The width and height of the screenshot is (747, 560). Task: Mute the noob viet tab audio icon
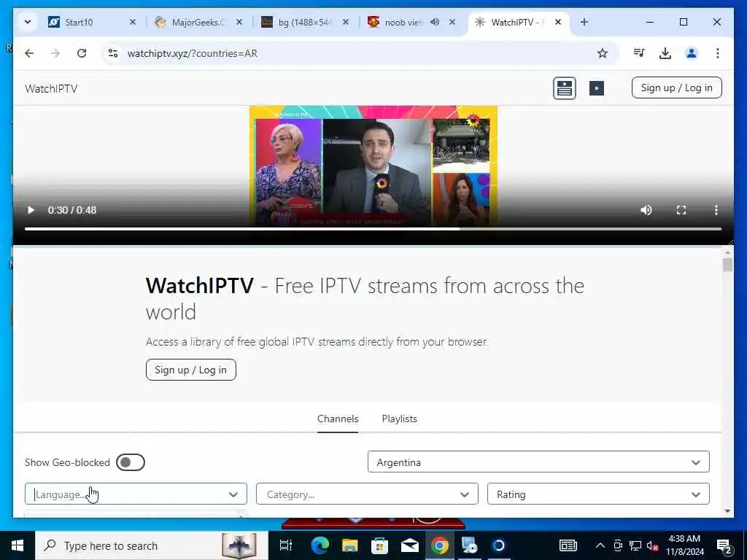point(435,22)
